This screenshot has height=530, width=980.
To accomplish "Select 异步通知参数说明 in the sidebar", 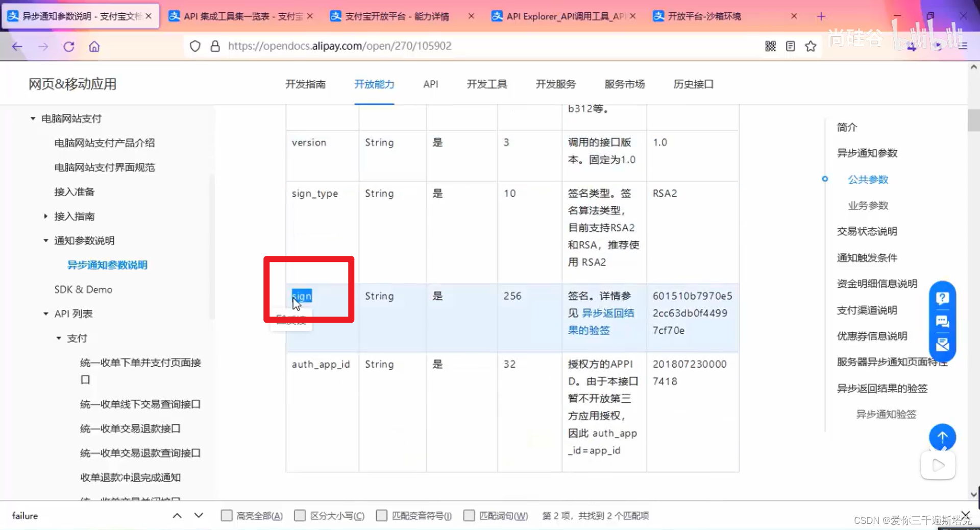I will [x=107, y=265].
